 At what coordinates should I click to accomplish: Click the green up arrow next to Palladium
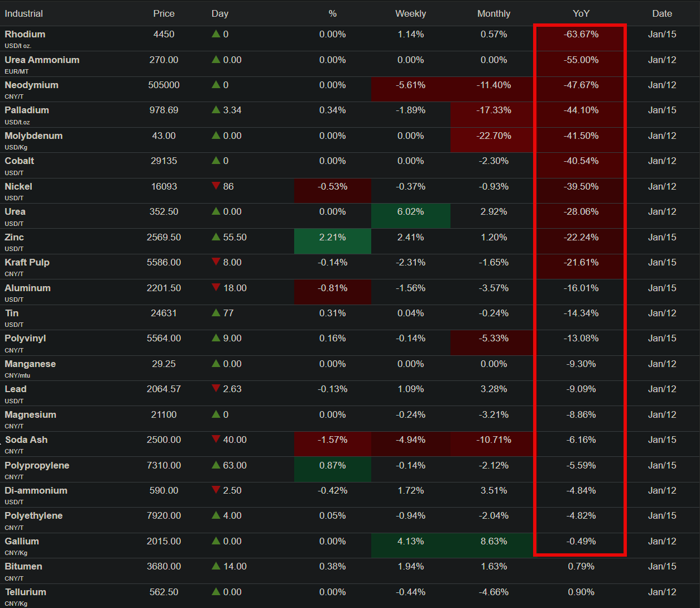tap(216, 110)
